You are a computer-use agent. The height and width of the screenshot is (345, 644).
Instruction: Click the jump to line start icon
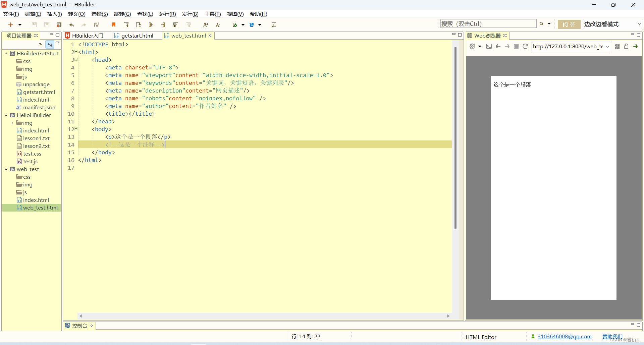click(151, 25)
